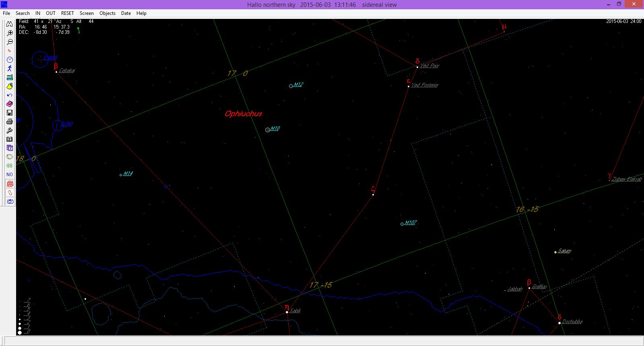Click the Dschubba star label
The image size is (644, 346).
tap(572, 321)
